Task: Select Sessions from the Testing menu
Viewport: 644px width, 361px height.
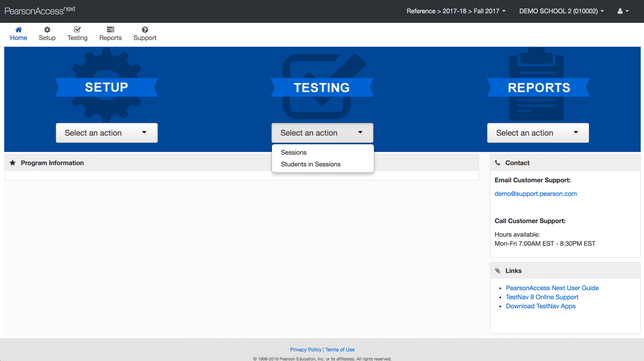Action: coord(294,152)
